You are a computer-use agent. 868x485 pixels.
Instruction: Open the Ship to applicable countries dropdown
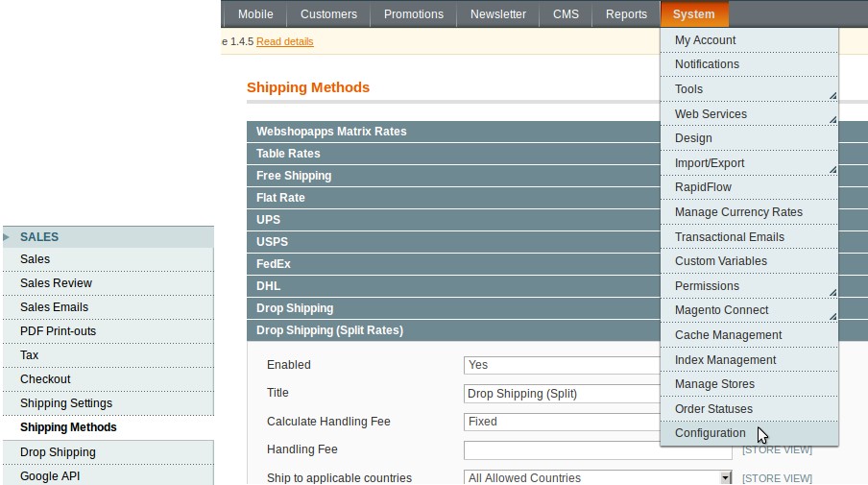click(598, 478)
